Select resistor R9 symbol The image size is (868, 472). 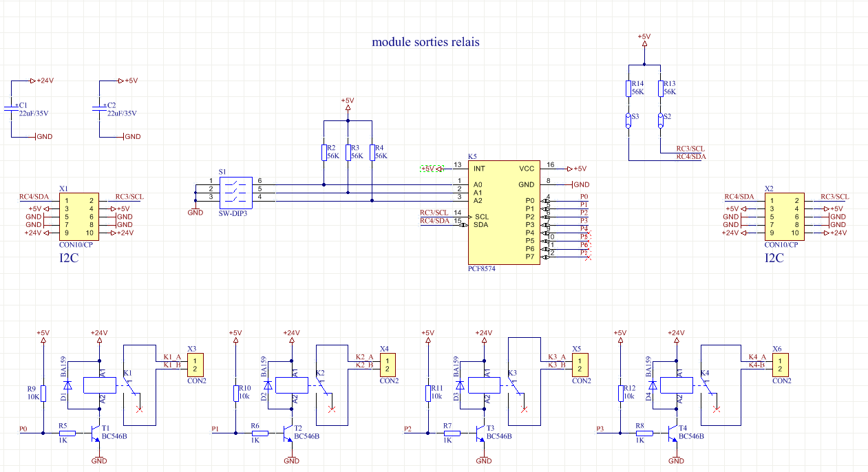click(43, 393)
